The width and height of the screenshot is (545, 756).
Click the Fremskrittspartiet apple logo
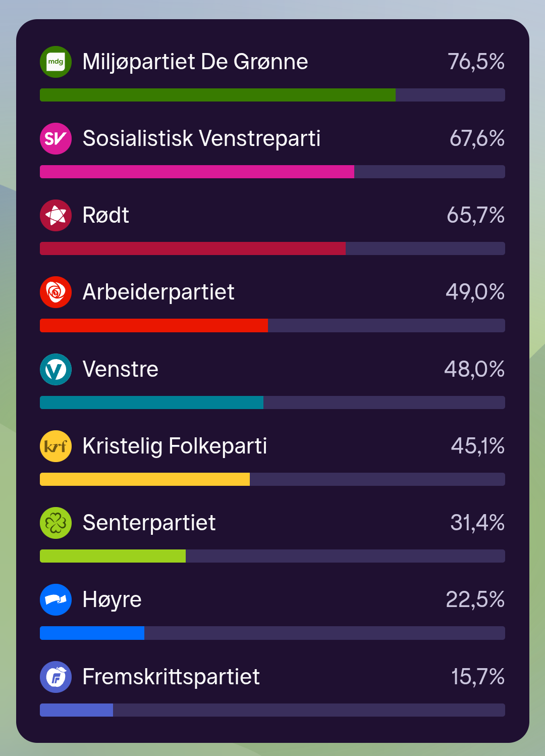56,677
